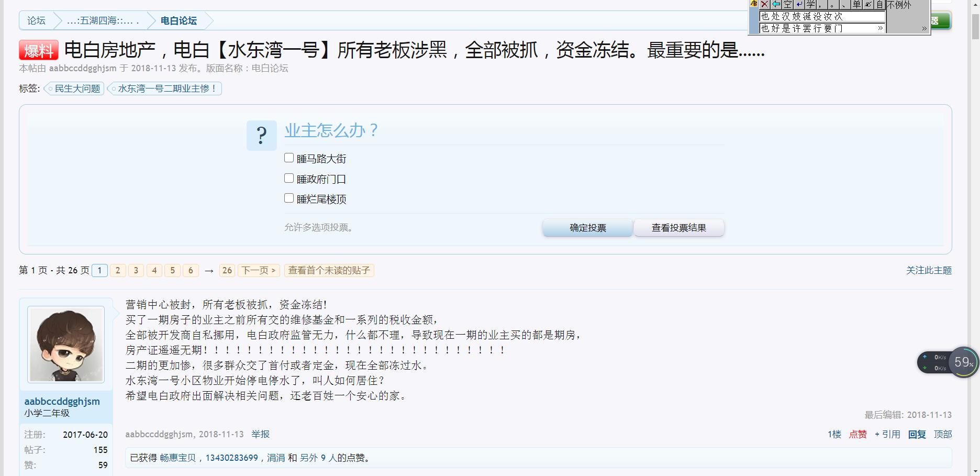Image resolution: width=980 pixels, height=476 pixels.
Task: Click the question mark poll icon
Action: [x=261, y=136]
